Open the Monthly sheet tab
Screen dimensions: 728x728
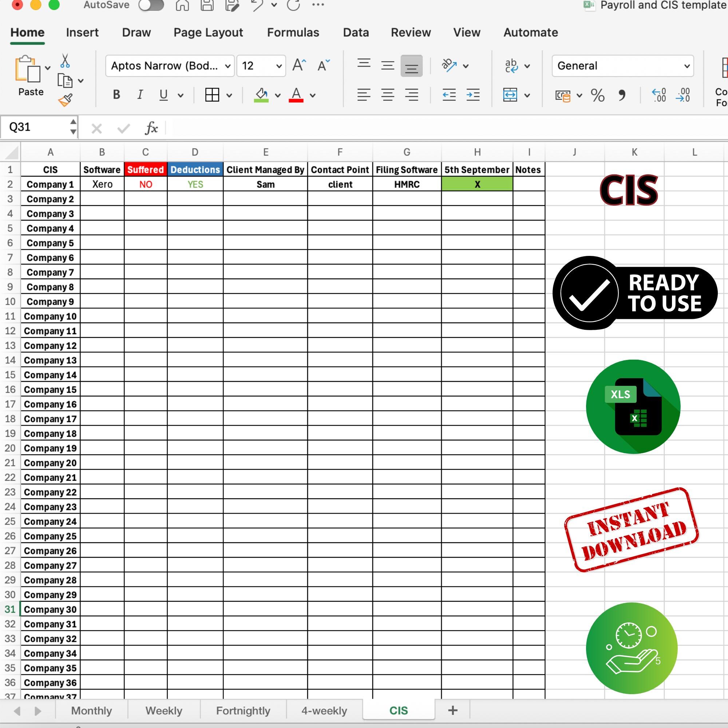91,710
